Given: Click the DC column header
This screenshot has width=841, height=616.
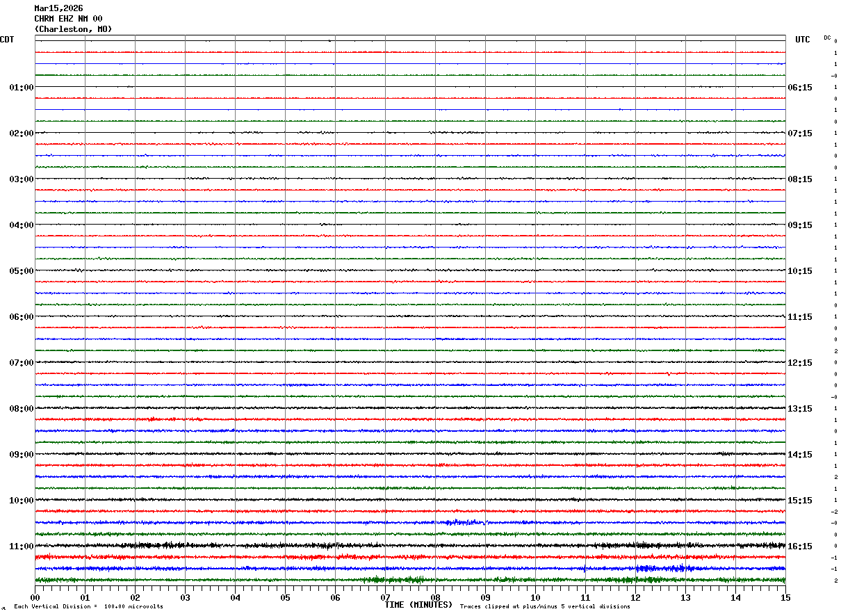Looking at the screenshot, I should tap(827, 38).
